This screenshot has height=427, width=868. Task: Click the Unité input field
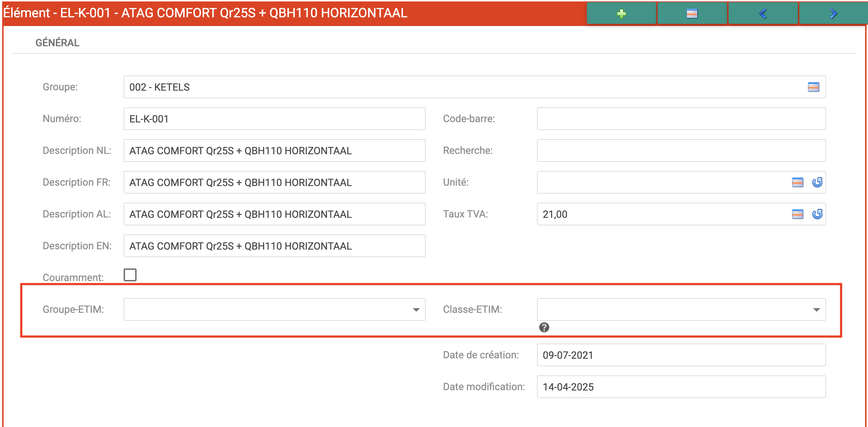[x=681, y=182]
